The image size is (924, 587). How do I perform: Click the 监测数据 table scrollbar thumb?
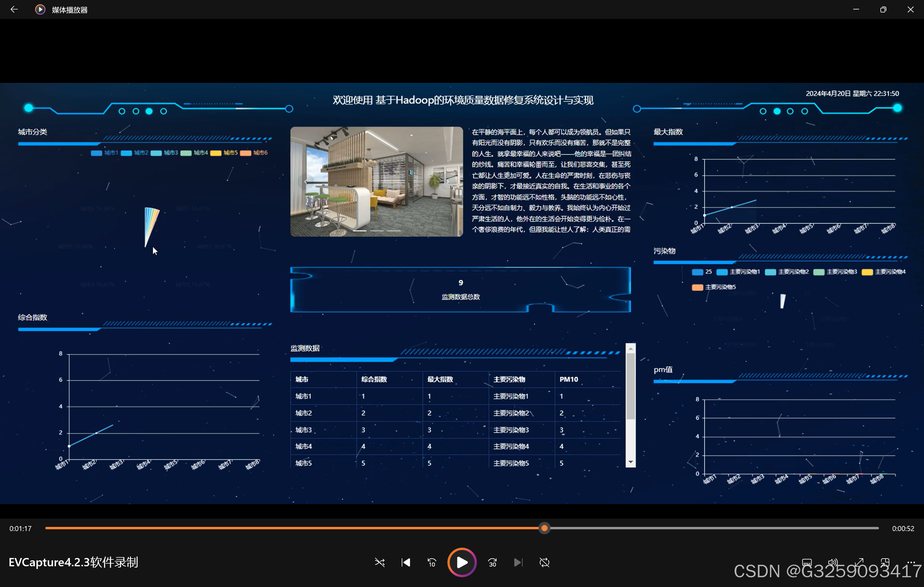point(630,386)
